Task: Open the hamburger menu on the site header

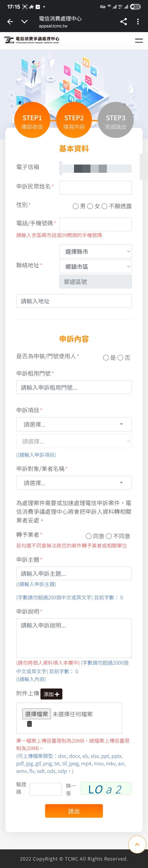Action: 139,40
